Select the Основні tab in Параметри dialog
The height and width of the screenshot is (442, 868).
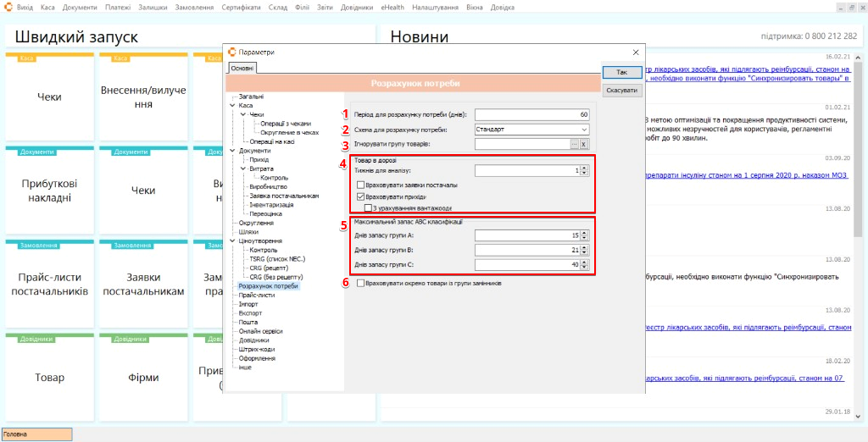pos(242,69)
